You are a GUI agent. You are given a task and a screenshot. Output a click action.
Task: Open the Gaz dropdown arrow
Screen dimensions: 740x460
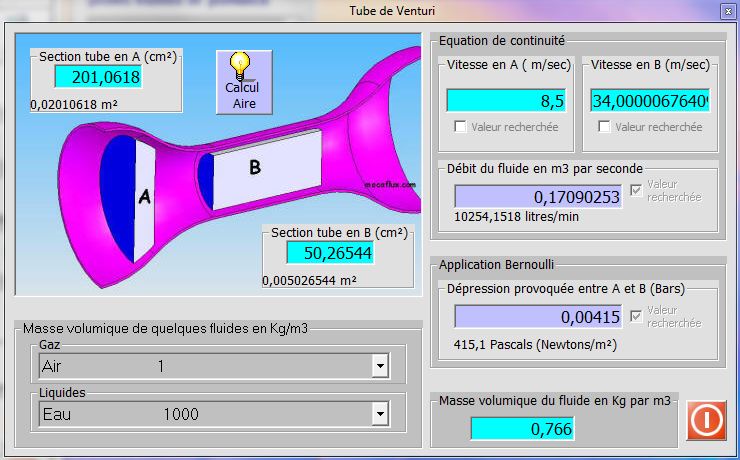pos(380,366)
